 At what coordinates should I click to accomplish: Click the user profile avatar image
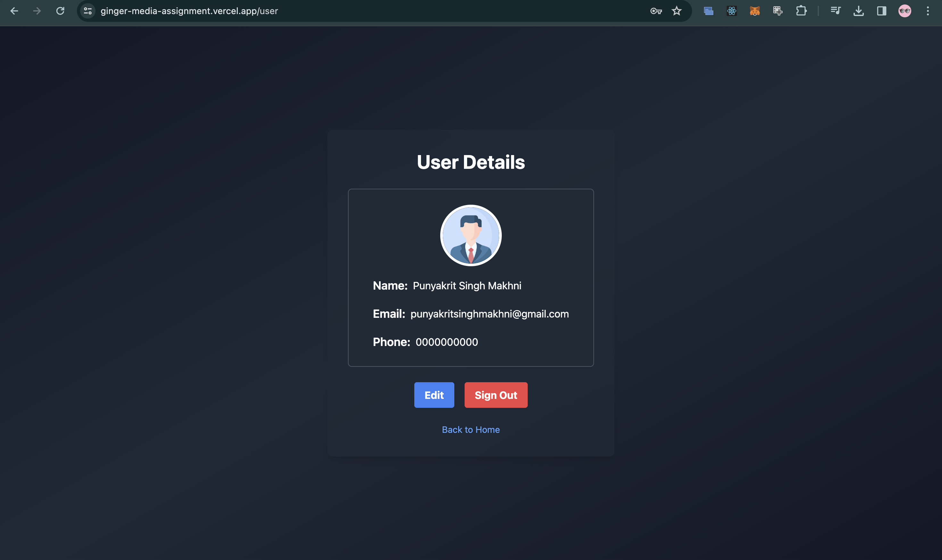click(x=471, y=235)
